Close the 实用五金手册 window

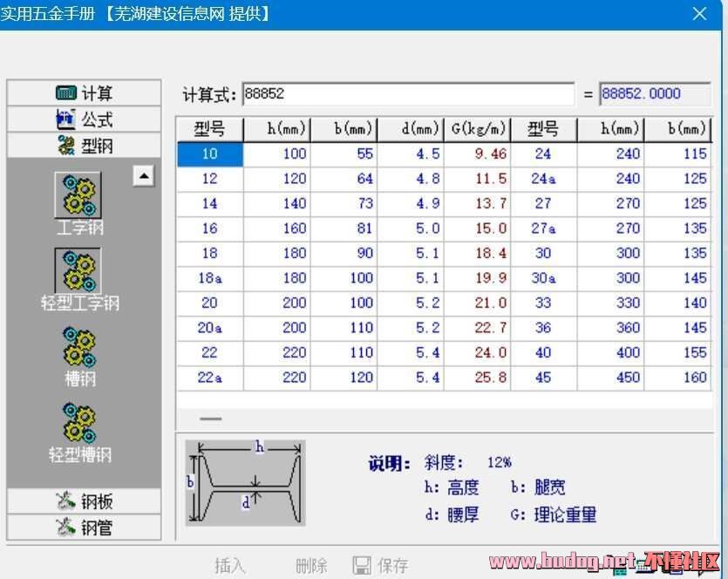699,14
